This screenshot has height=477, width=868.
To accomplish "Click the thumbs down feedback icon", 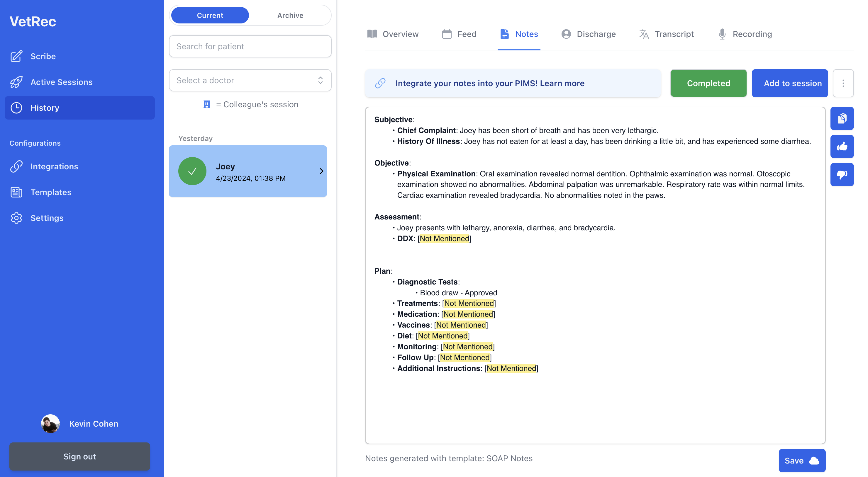I will click(x=842, y=175).
